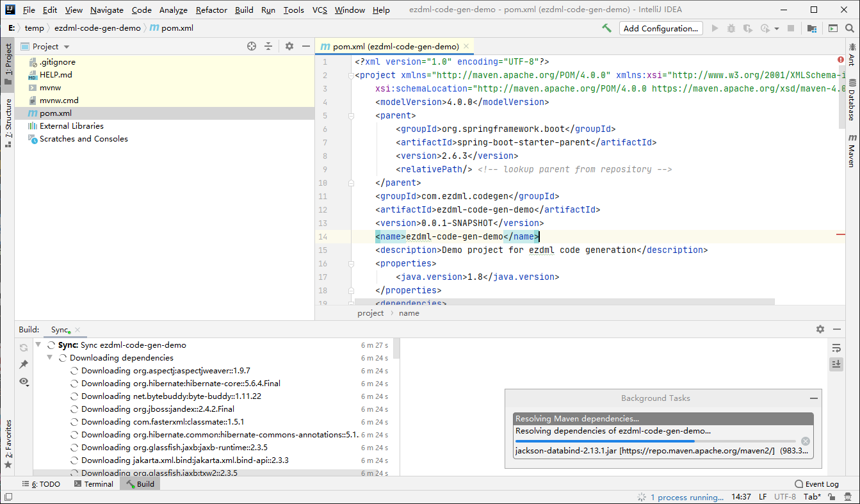Image resolution: width=860 pixels, height=504 pixels.
Task: Click the LF line separator widget
Action: 763,497
